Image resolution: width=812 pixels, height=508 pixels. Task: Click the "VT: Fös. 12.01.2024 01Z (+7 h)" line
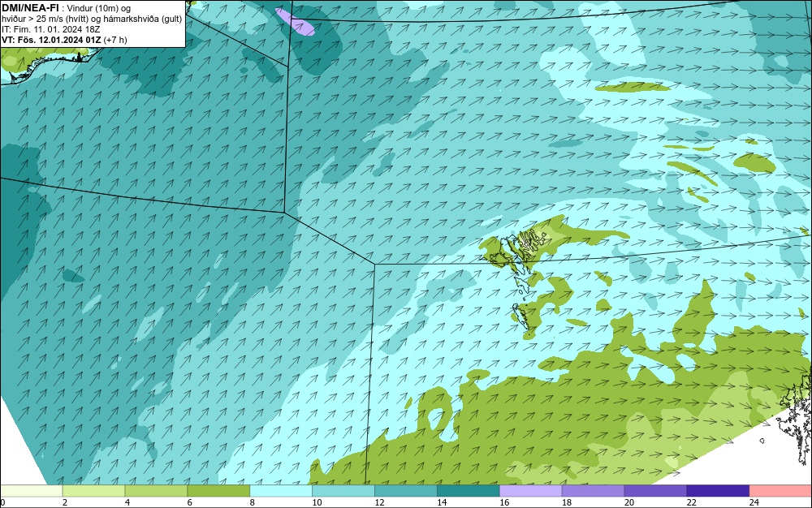[x=64, y=40]
